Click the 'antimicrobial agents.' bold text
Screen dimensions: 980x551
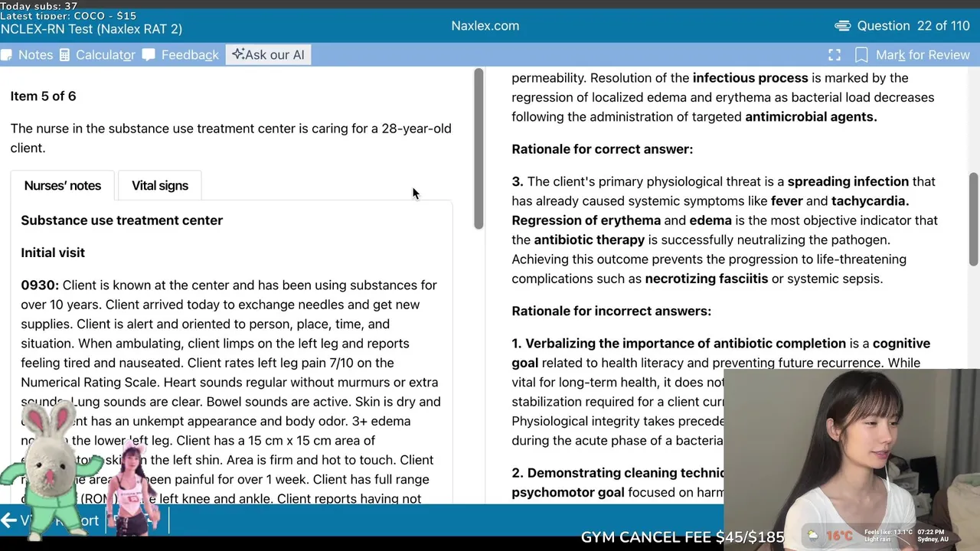812,117
